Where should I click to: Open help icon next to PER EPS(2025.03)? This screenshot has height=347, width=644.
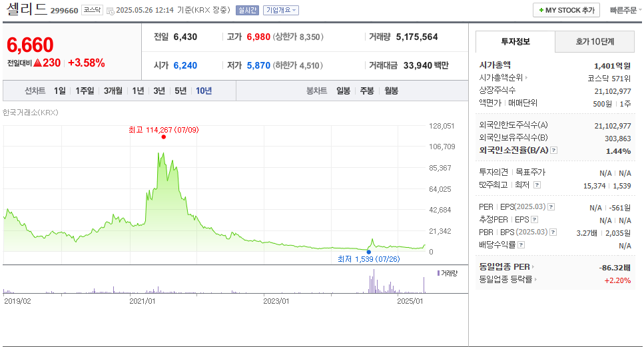(x=551, y=207)
